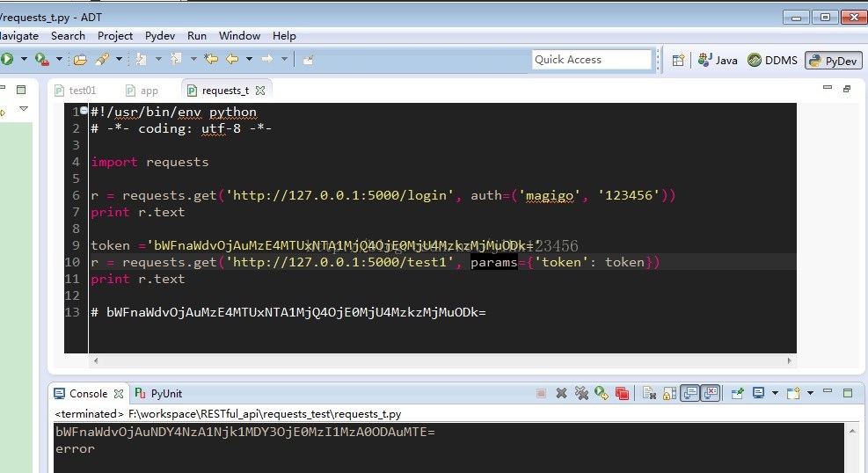Expand the External Tools dropdown arrow
Viewport: 868px width, 473px height.
(59, 59)
